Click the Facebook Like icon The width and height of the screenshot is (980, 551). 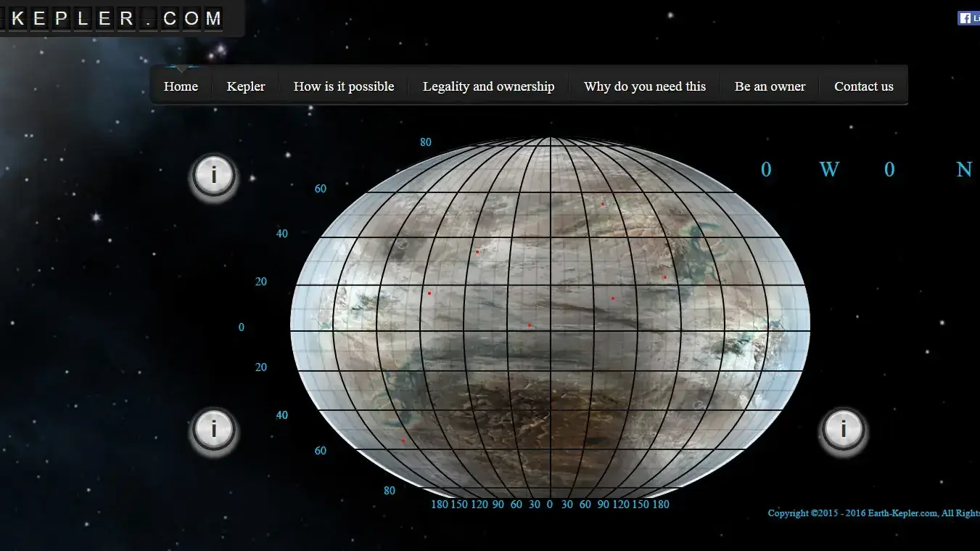point(968,18)
